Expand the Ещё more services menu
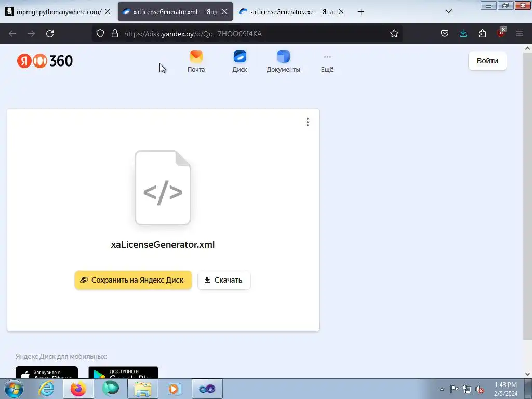 click(x=327, y=63)
